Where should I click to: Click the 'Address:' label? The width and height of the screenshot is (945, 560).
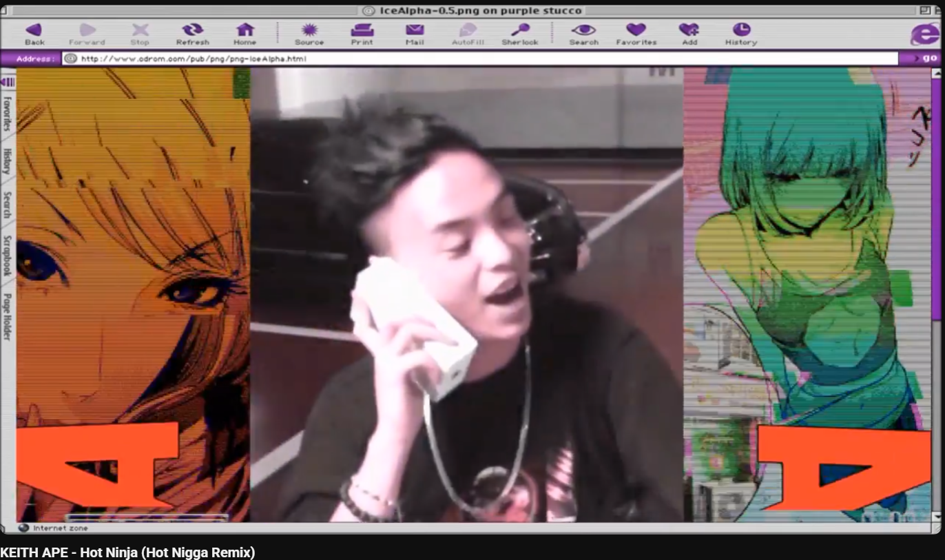(x=35, y=59)
